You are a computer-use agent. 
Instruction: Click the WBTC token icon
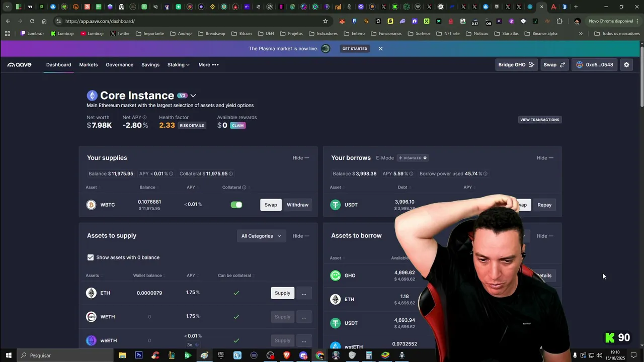pyautogui.click(x=91, y=205)
